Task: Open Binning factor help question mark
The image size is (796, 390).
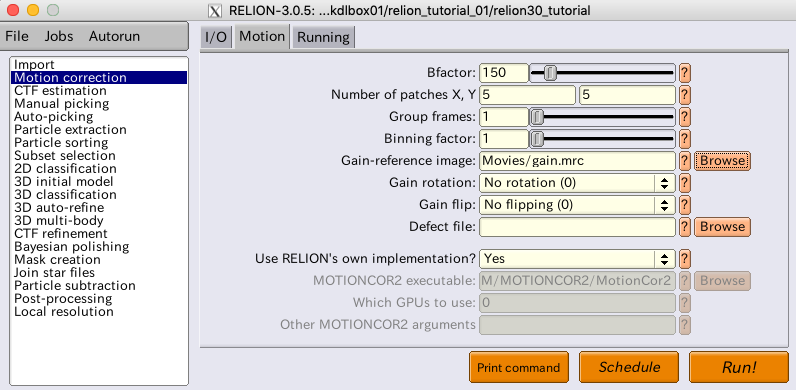Action: (684, 139)
